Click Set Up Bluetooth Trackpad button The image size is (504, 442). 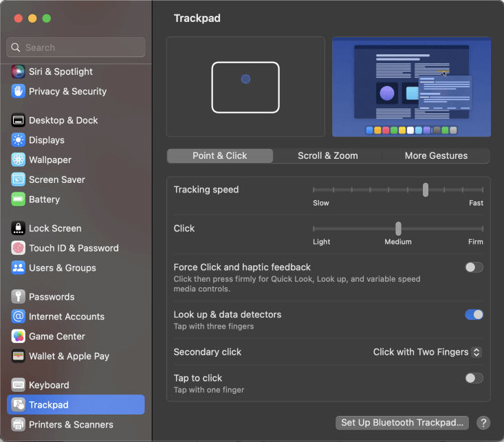tap(404, 423)
